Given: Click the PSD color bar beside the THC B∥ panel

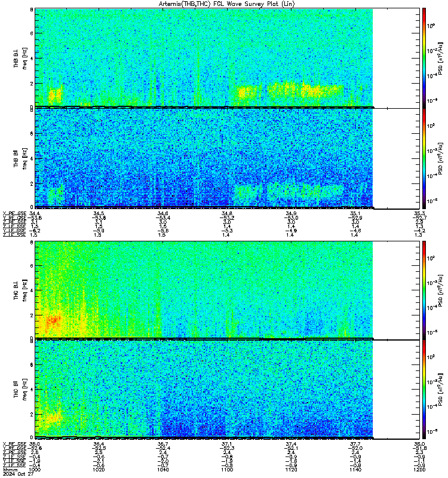Looking at the screenshot, I should (424, 390).
